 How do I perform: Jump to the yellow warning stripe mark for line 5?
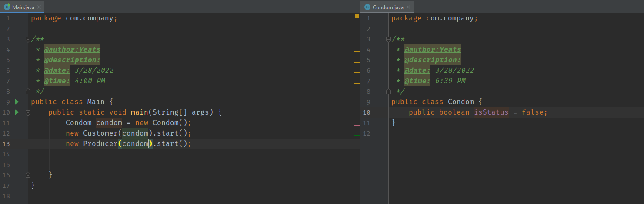tap(357, 62)
